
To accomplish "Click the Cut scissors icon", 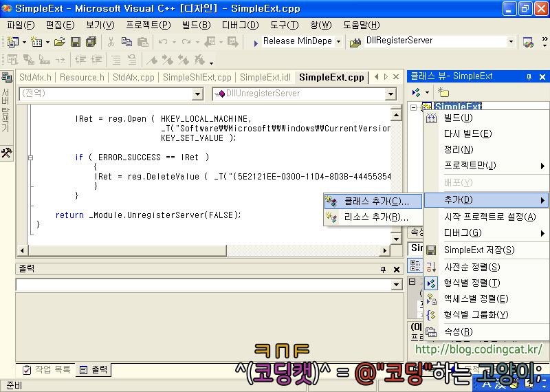I will (x=111, y=42).
